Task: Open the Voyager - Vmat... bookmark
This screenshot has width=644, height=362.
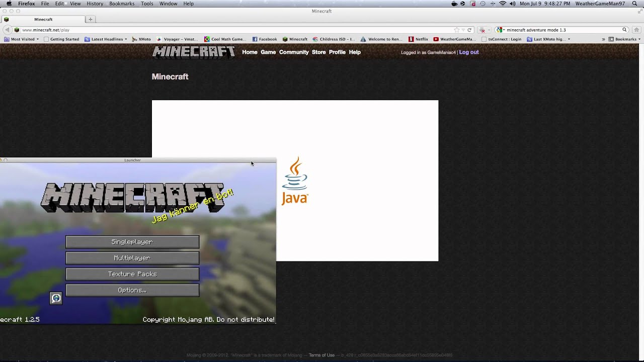Action: 177,39
